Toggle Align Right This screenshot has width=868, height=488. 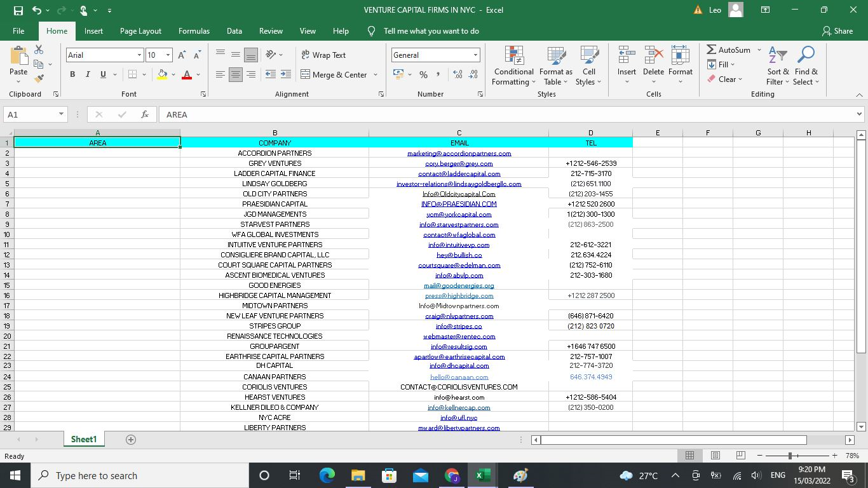pos(251,74)
